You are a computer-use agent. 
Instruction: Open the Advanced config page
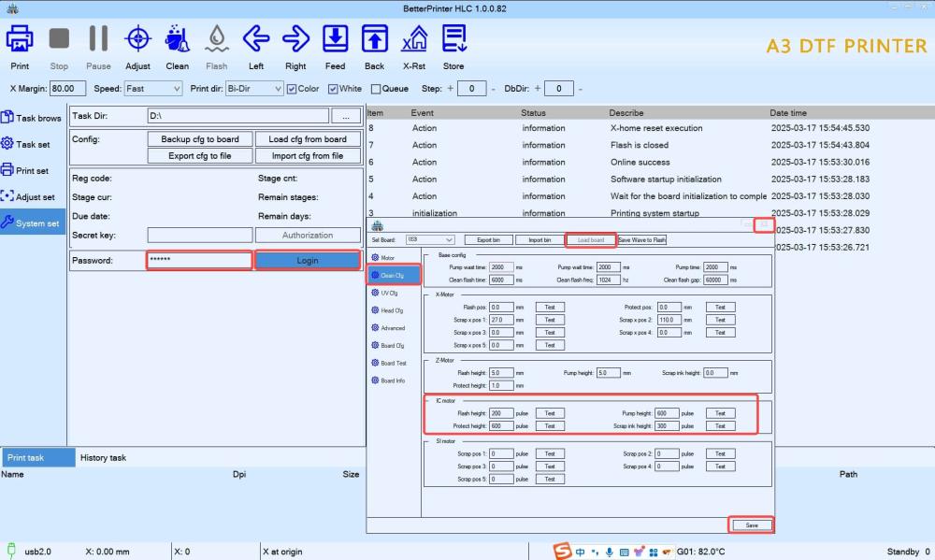(388, 328)
